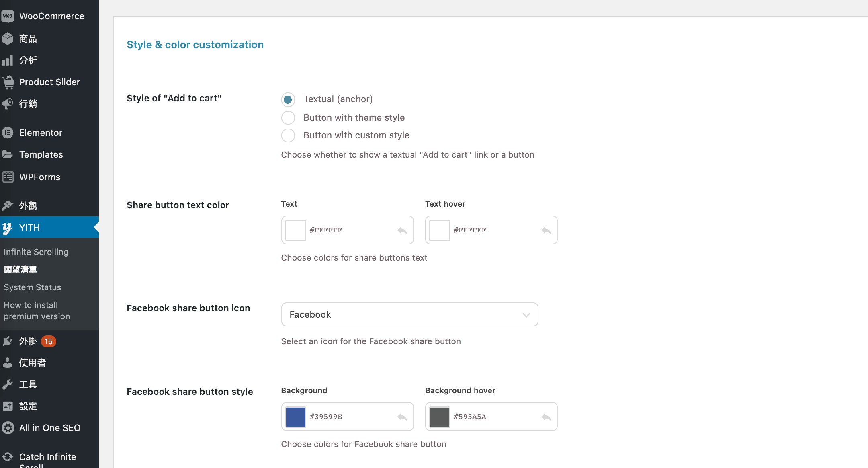Open the WooCommerce menu
The width and height of the screenshot is (868, 468).
point(52,16)
